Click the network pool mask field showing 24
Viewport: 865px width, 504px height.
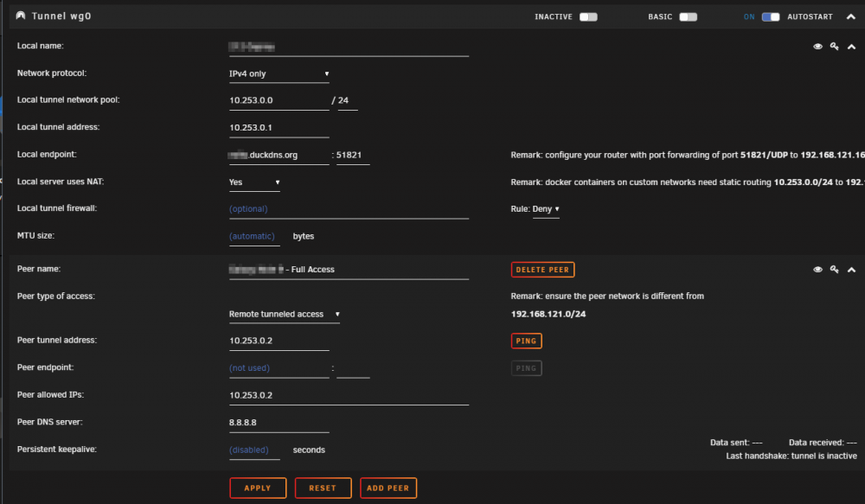348,101
